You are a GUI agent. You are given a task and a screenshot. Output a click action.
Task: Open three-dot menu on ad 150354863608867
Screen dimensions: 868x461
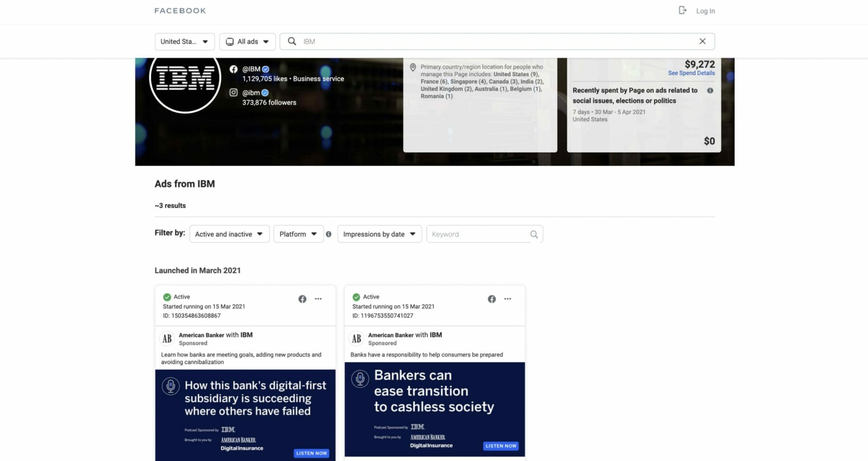coord(318,299)
